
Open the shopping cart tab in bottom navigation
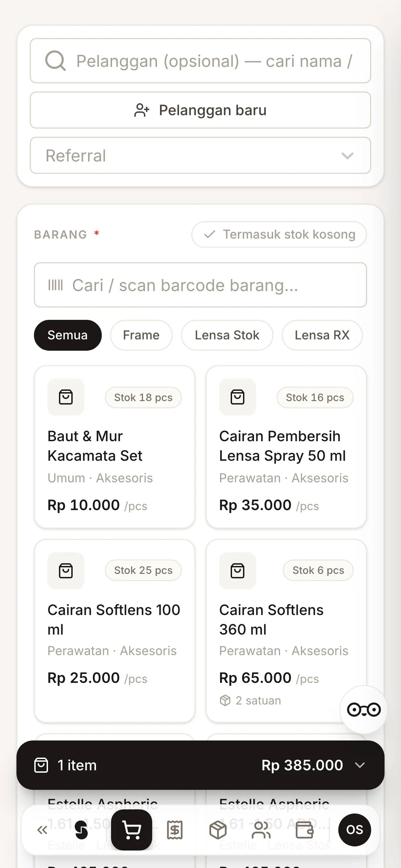click(132, 830)
